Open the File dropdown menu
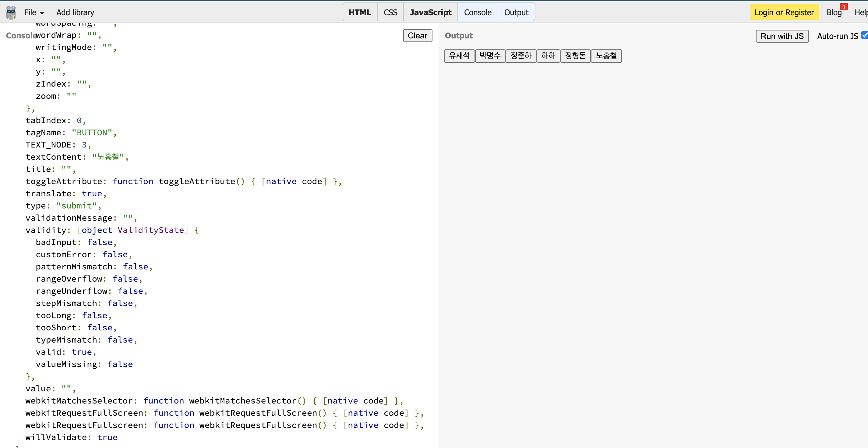This screenshot has width=868, height=448. (34, 12)
